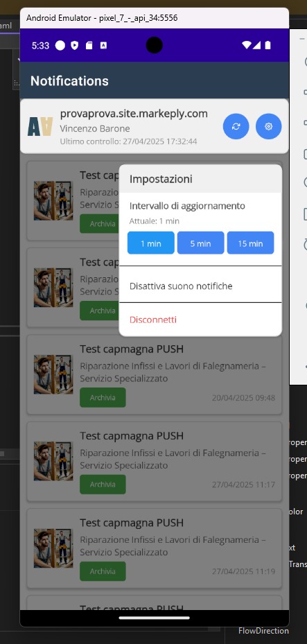The width and height of the screenshot is (307, 644).
Task: Click the 27/04/2025 11:19 timestamp
Action: pos(243,572)
